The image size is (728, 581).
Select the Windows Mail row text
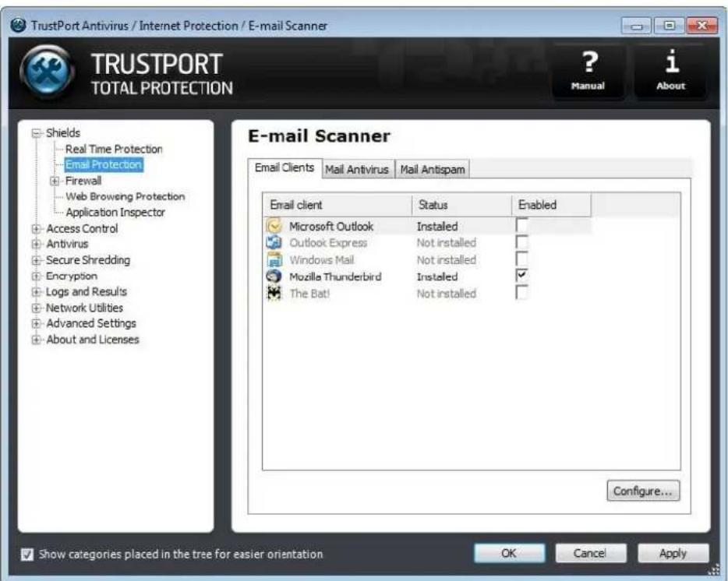(321, 260)
